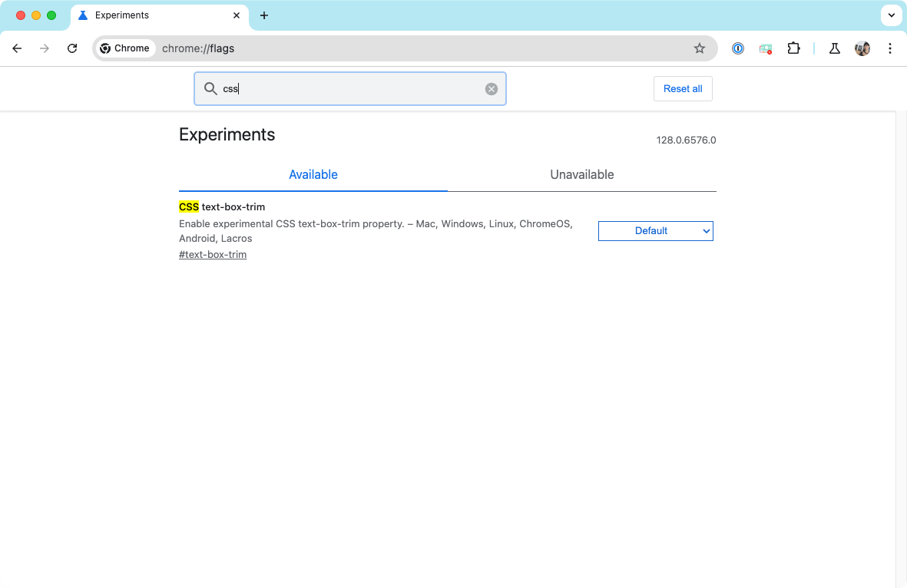Open a new tab with the plus button
Screen dimensions: 907x588
click(x=264, y=15)
